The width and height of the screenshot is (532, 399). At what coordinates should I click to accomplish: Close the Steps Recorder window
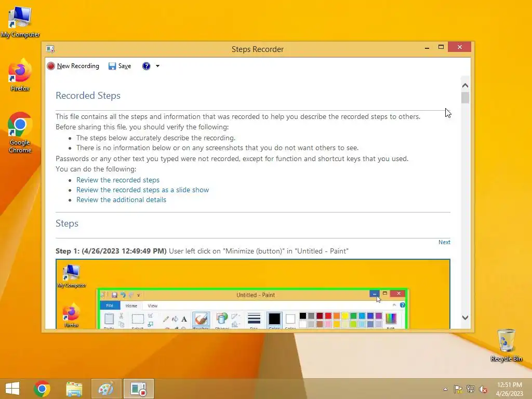(x=459, y=47)
